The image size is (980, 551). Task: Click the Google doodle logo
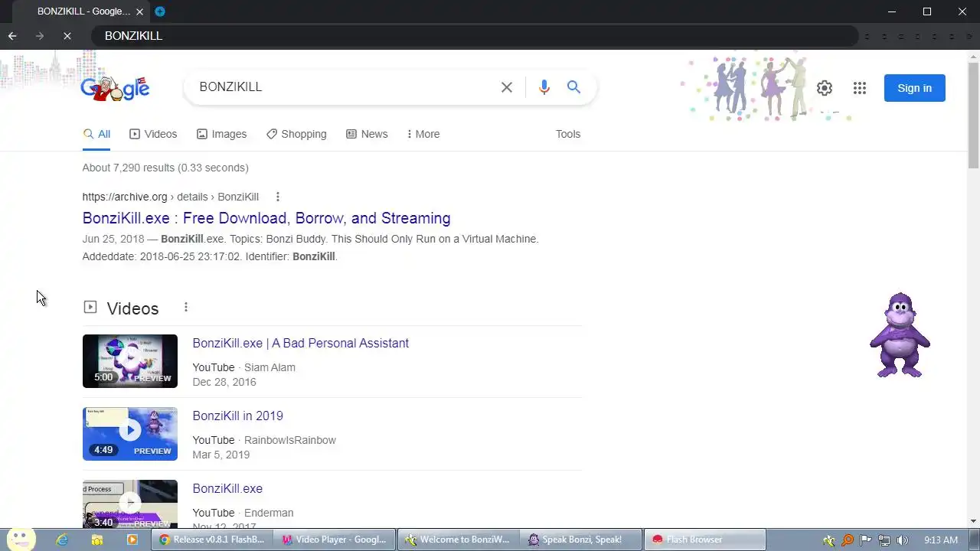[115, 88]
